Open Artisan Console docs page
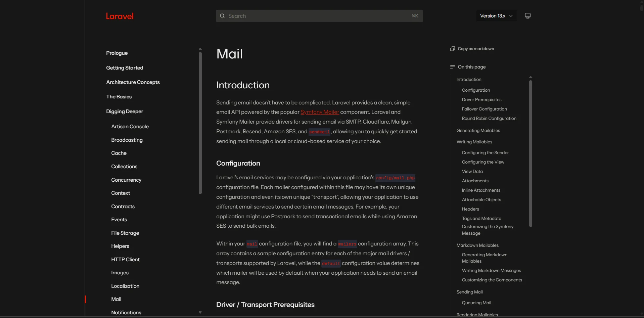Screen dimensions: 644x318 130,127
